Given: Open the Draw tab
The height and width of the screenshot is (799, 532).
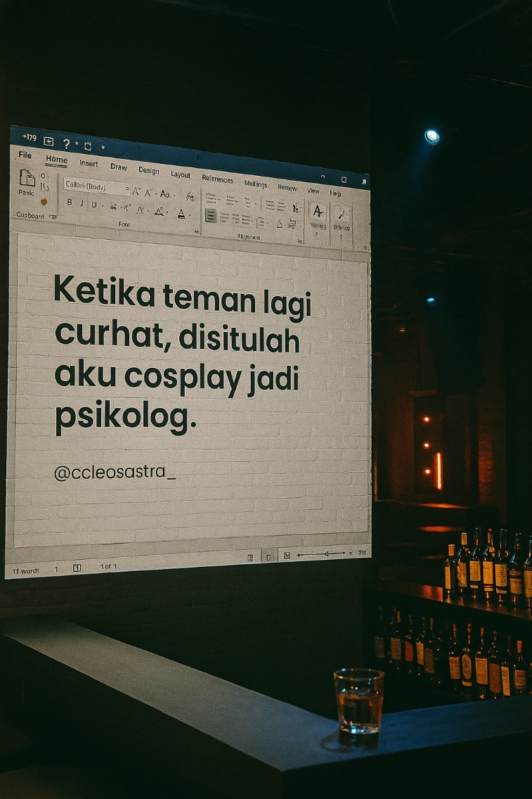Looking at the screenshot, I should (119, 167).
